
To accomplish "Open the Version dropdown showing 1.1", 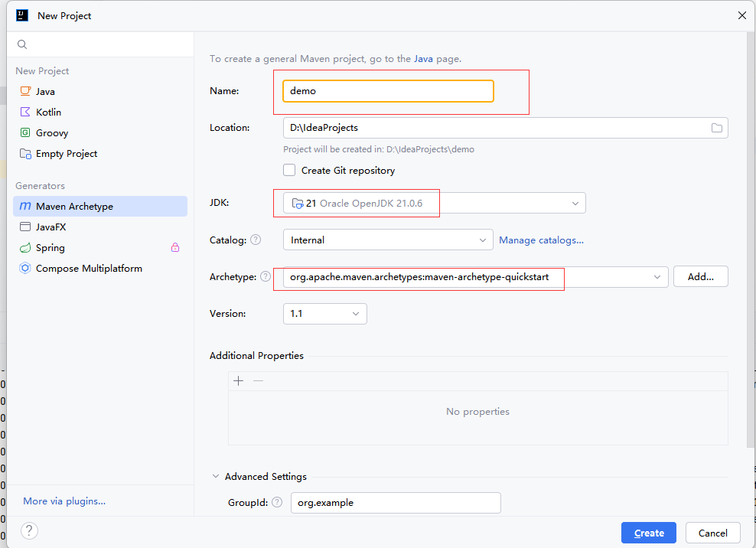I will click(356, 314).
